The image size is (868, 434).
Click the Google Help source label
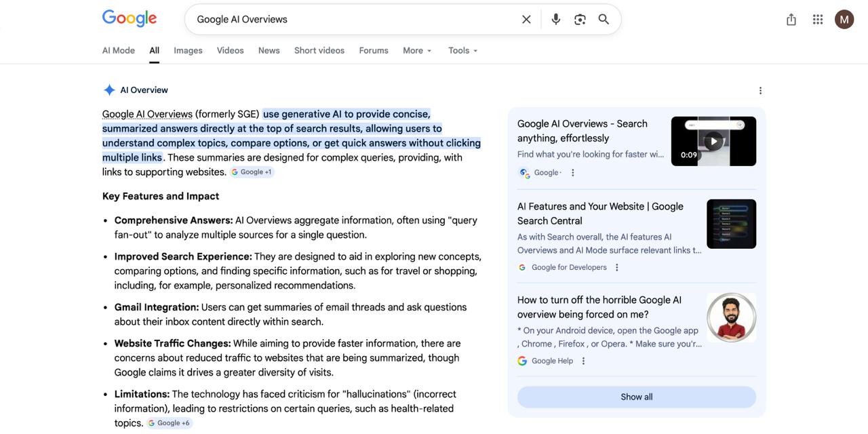552,361
